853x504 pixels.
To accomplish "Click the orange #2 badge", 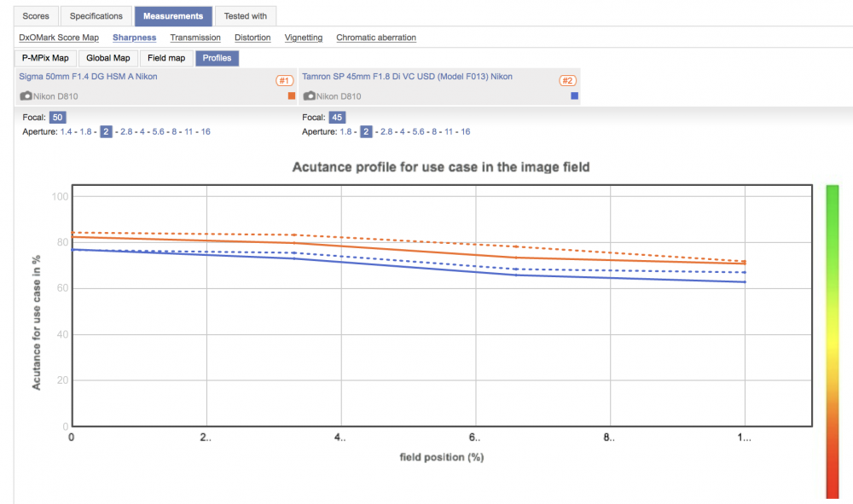I will [567, 80].
